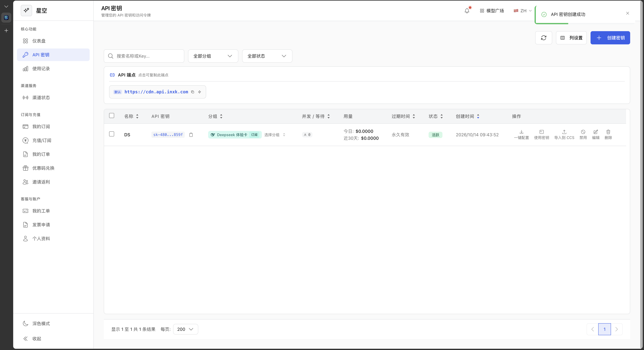Open the 每页 200 page-size dropdown

point(186,329)
